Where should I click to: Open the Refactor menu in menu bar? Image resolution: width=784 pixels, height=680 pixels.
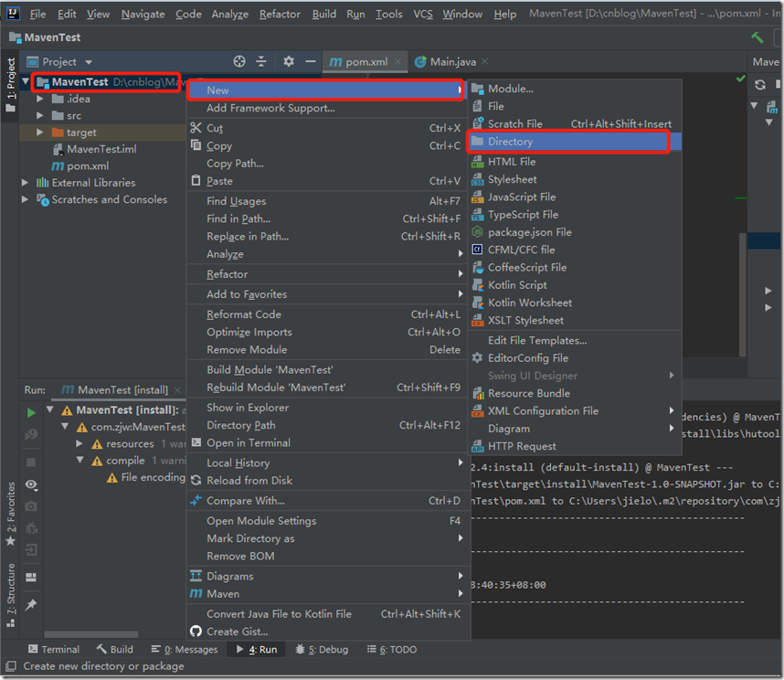(x=280, y=14)
